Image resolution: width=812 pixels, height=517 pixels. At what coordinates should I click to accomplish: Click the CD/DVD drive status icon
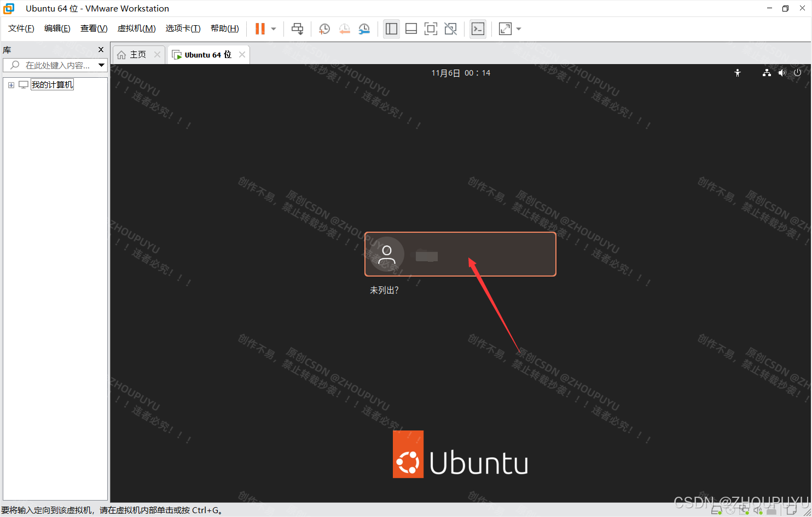point(730,510)
